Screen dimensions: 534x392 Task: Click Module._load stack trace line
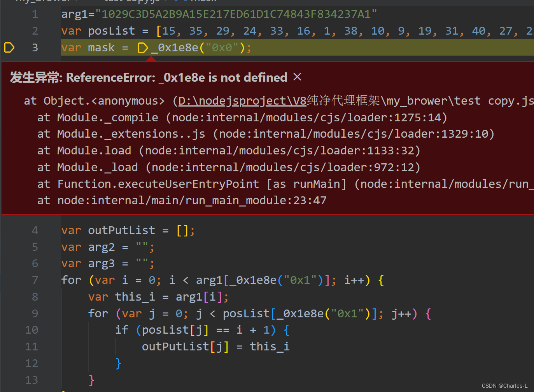click(229, 167)
